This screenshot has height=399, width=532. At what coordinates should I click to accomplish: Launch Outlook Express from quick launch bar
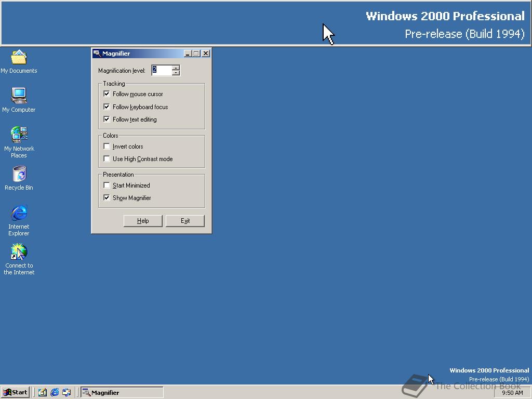[x=66, y=393]
